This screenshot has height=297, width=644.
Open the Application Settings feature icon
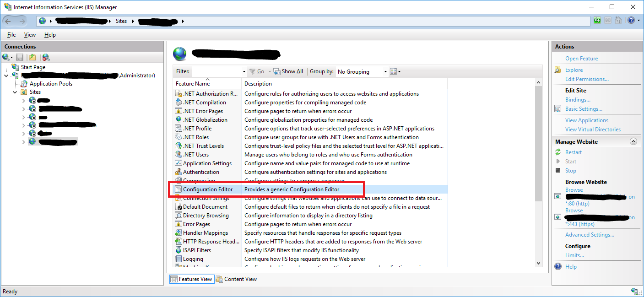click(179, 163)
